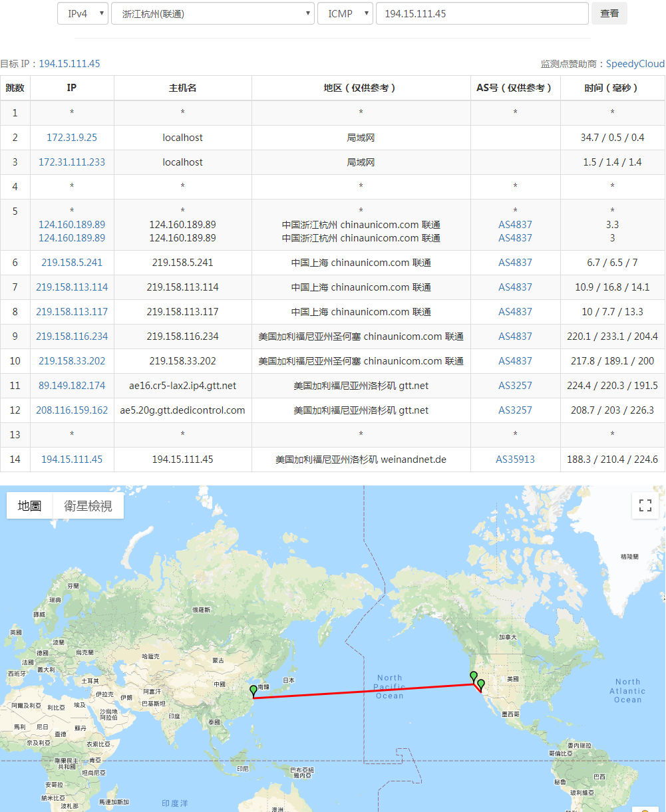Open the target IP 194.15.111.45 link

pyautogui.click(x=69, y=64)
